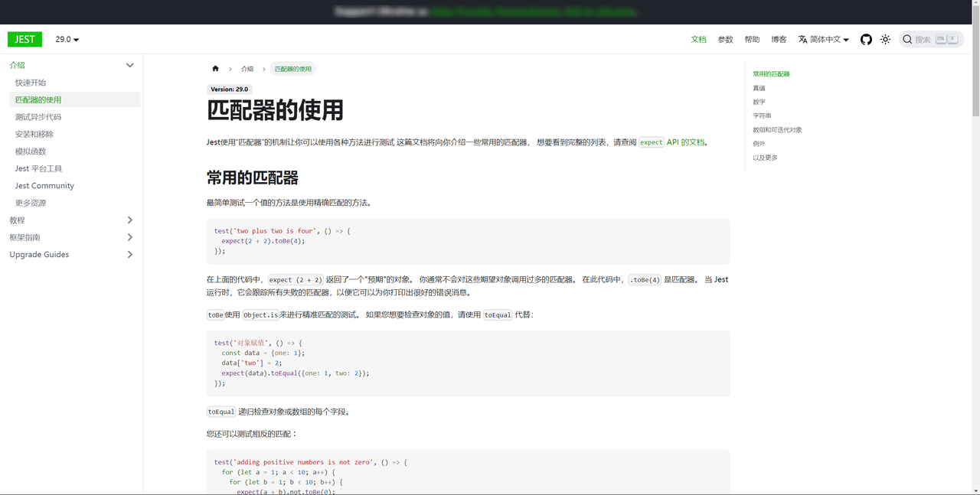Click the page vertical scrollbar thumb
This screenshot has height=495, width=980.
pyautogui.click(x=975, y=60)
